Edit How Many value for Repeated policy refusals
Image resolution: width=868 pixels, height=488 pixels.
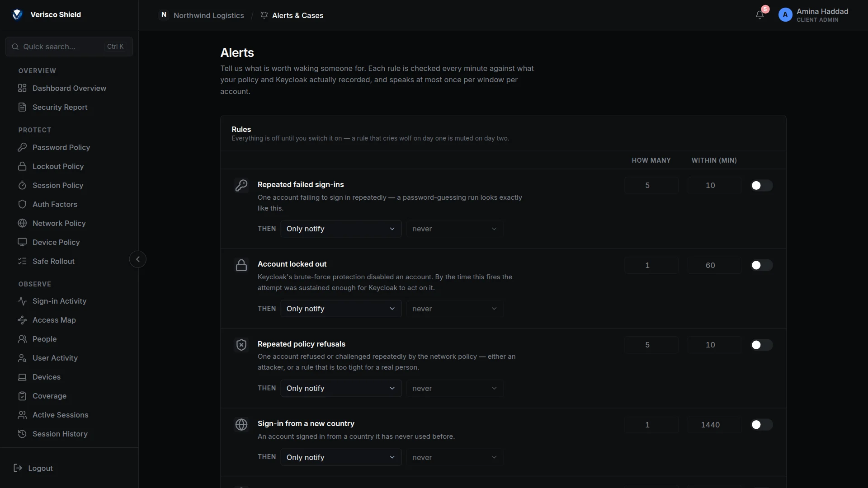tap(651, 345)
